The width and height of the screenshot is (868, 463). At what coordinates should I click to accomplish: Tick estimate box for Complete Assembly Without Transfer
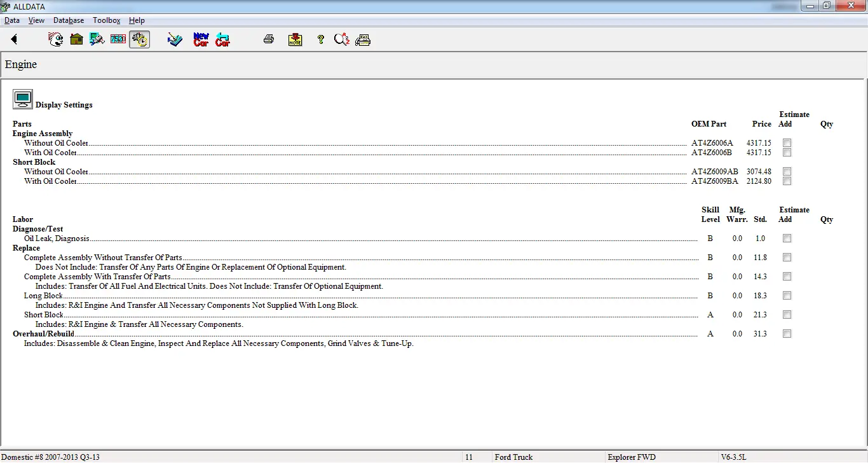tap(787, 258)
